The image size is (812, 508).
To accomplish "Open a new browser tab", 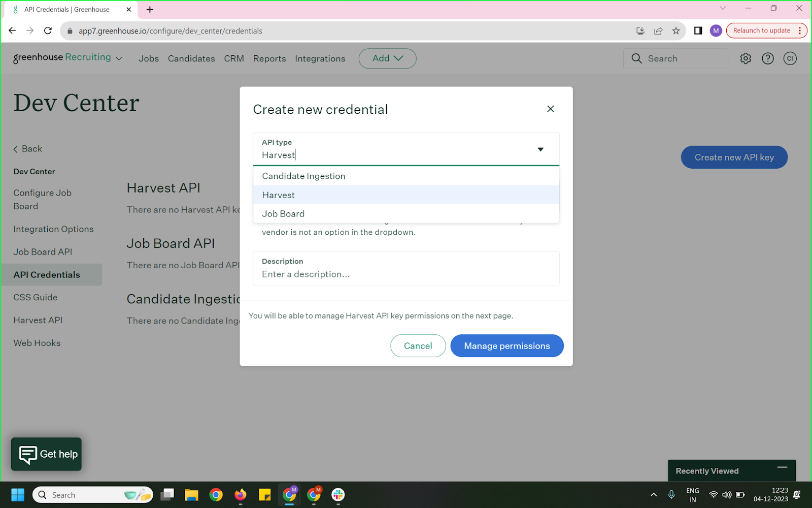I will click(150, 10).
